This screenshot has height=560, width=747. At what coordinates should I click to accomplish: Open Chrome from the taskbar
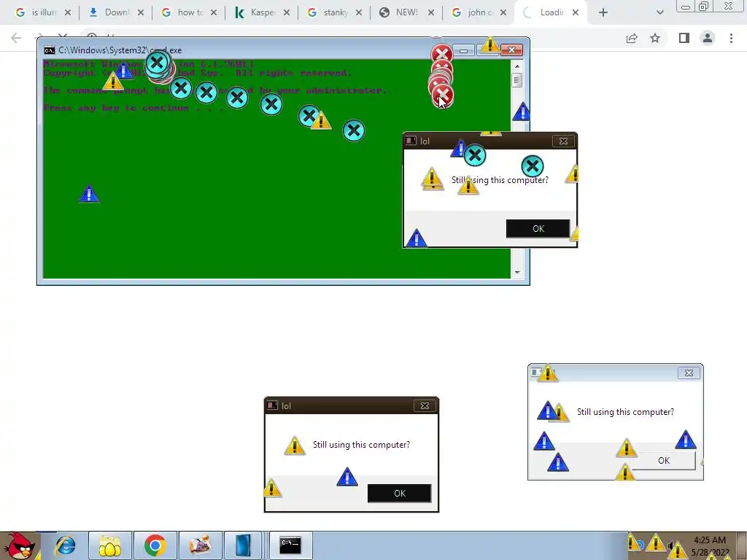click(155, 545)
